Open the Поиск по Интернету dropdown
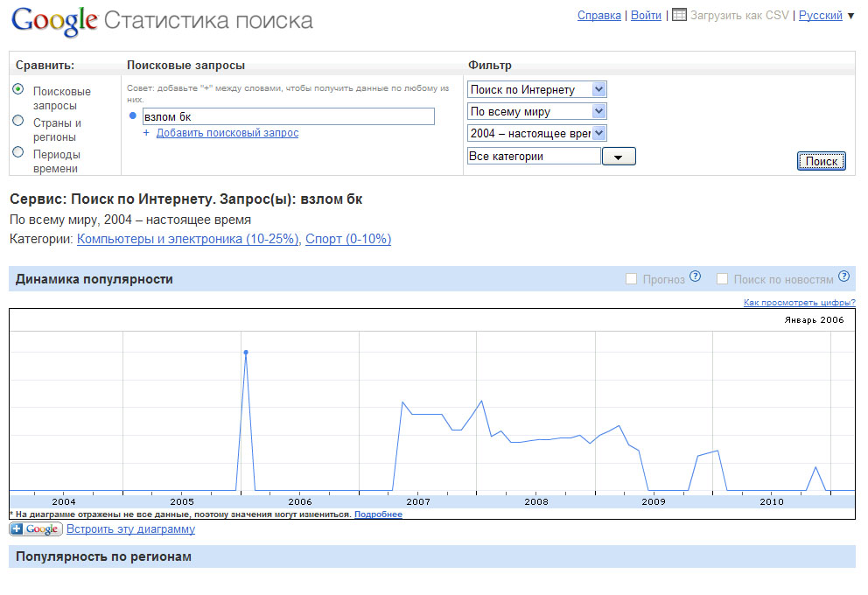Screen dimensions: 868x595 tap(537, 89)
